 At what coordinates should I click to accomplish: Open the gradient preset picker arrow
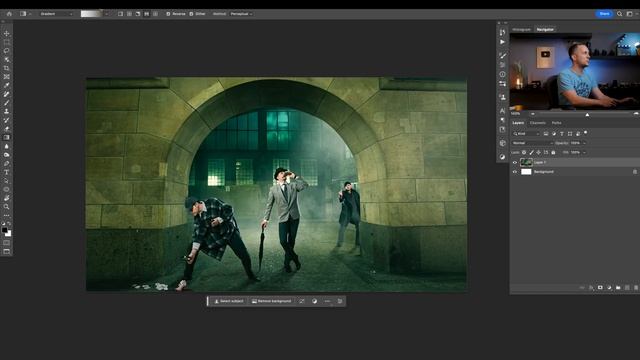(x=107, y=14)
